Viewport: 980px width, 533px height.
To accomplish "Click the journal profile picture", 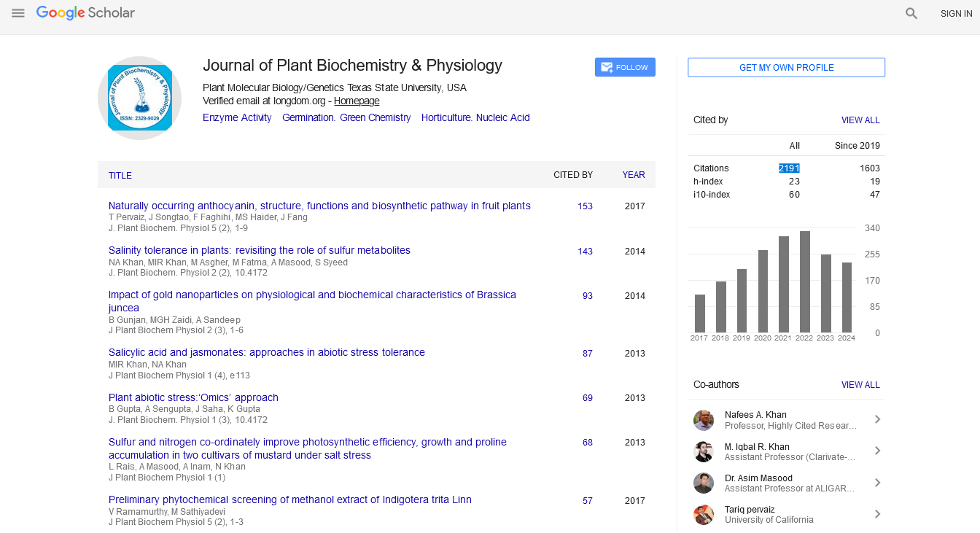I will click(x=139, y=98).
